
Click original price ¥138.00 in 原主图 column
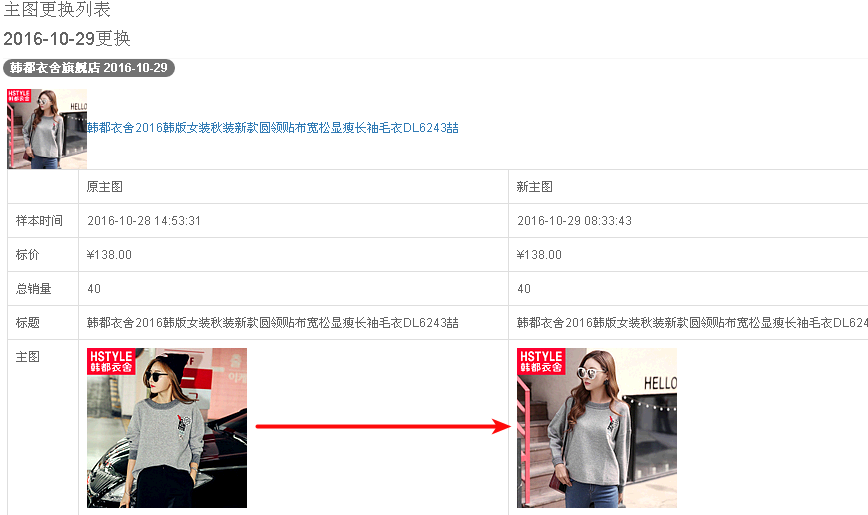[110, 255]
